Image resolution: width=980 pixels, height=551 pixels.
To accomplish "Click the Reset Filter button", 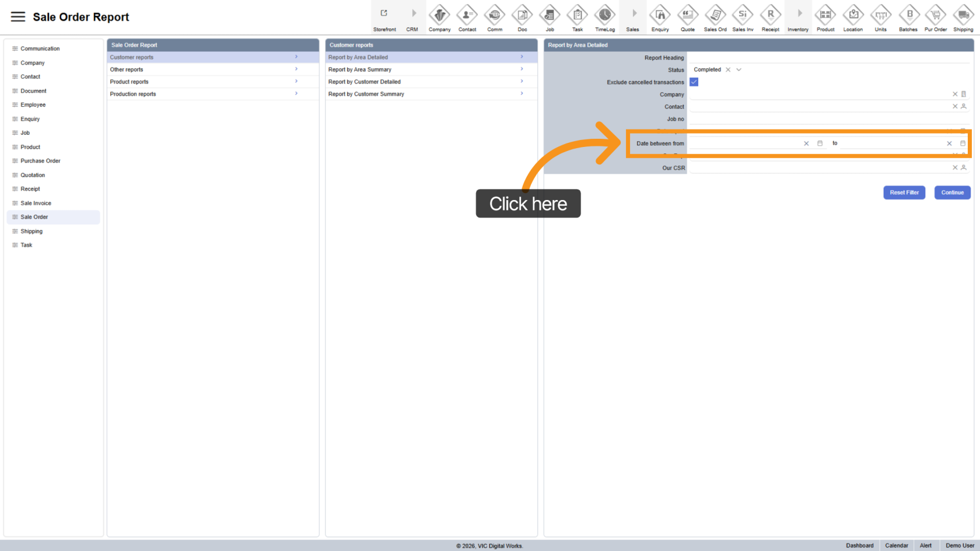I will [904, 192].
